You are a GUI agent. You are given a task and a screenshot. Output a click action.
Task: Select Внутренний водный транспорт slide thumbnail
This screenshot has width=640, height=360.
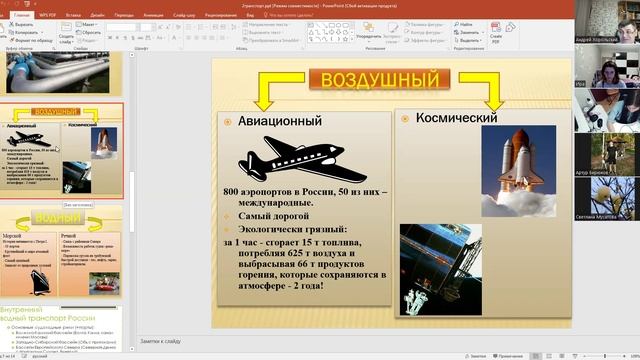(61, 329)
